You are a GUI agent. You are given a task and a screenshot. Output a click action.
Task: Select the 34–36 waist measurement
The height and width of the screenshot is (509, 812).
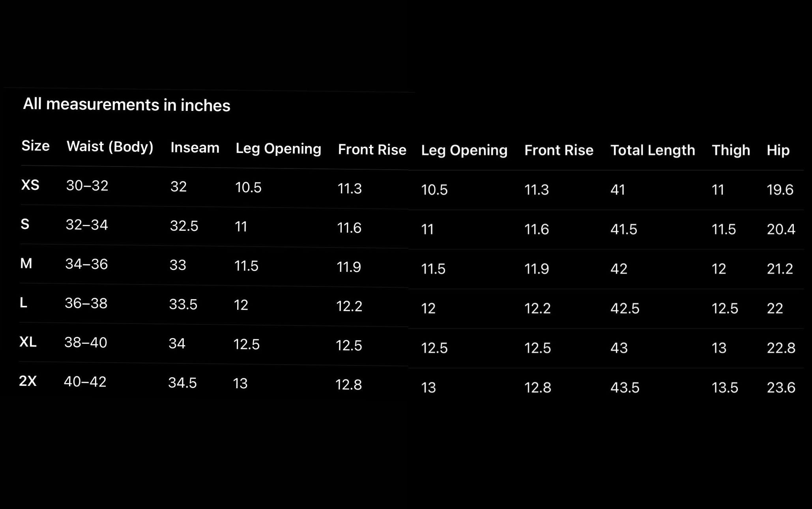[x=86, y=264]
